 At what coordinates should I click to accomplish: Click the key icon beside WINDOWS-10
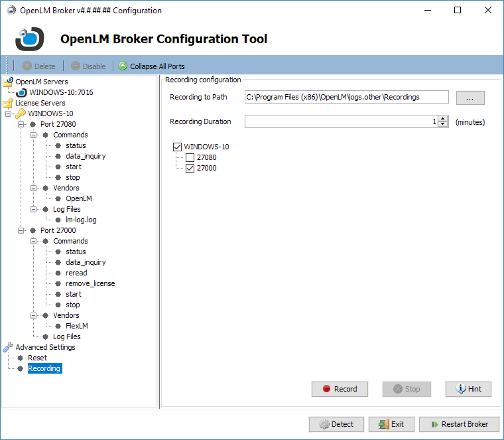click(21, 113)
